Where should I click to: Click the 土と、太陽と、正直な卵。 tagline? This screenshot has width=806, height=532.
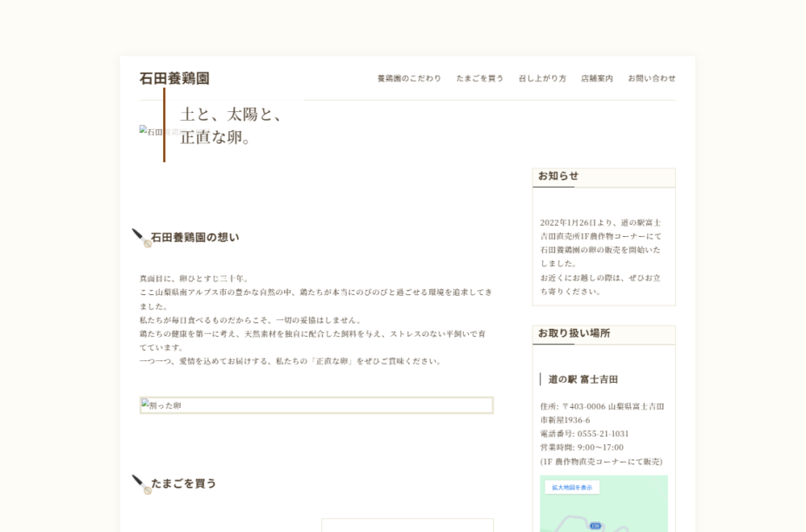pyautogui.click(x=231, y=126)
